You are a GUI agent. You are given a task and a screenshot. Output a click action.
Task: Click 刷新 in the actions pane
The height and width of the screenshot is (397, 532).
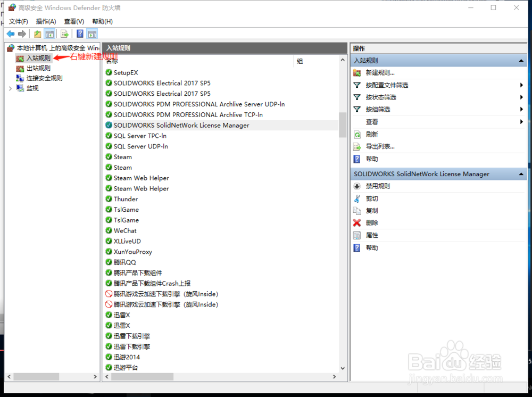[372, 134]
